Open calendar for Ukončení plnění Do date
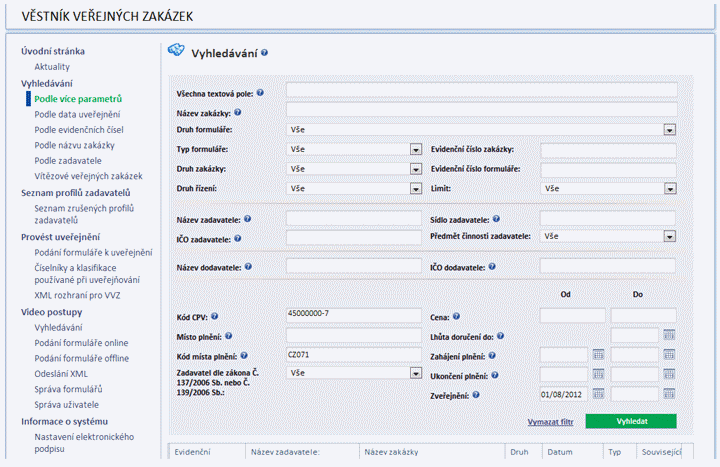720x467 pixels. 669,374
